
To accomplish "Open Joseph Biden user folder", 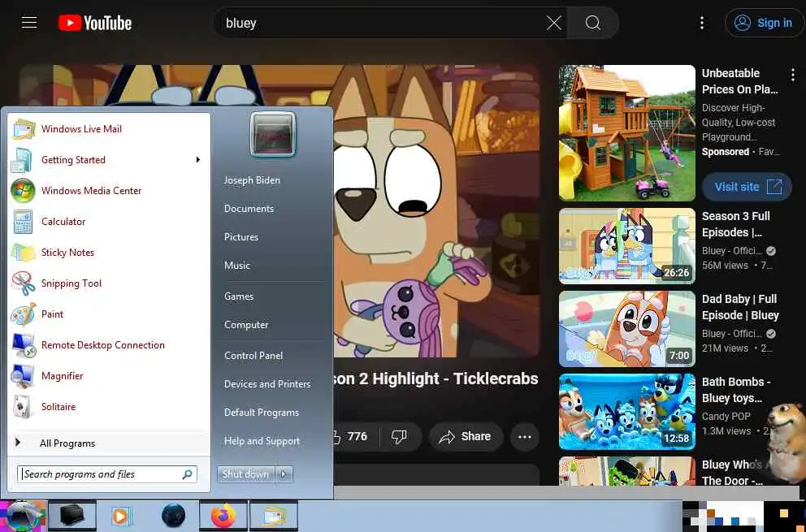I will coord(252,179).
